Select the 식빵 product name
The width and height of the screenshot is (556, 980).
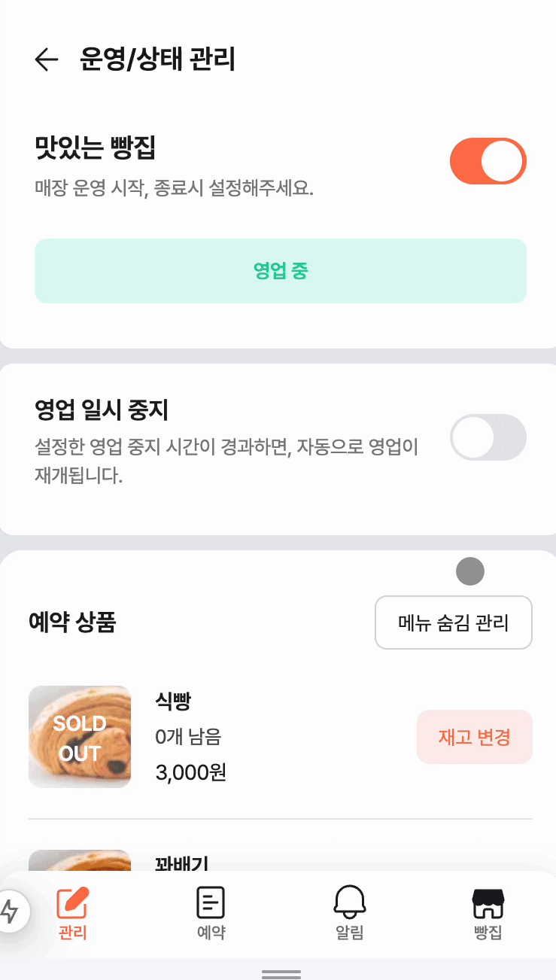coord(173,702)
